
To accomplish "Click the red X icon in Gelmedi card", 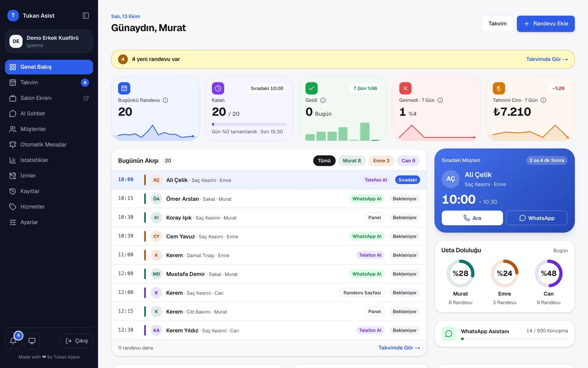I will (405, 88).
